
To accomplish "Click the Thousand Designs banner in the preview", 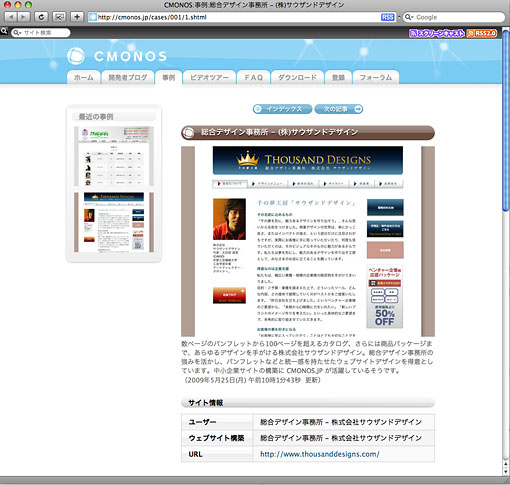I will 308,160.
